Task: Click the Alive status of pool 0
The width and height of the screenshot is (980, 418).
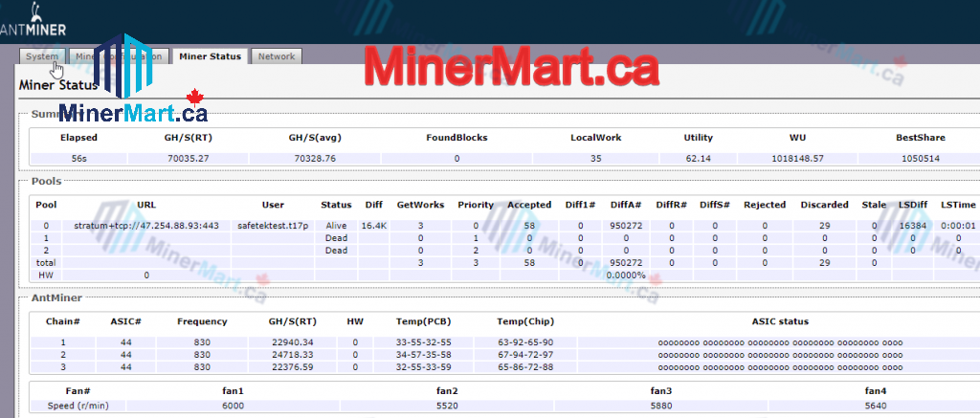Action: tap(336, 226)
